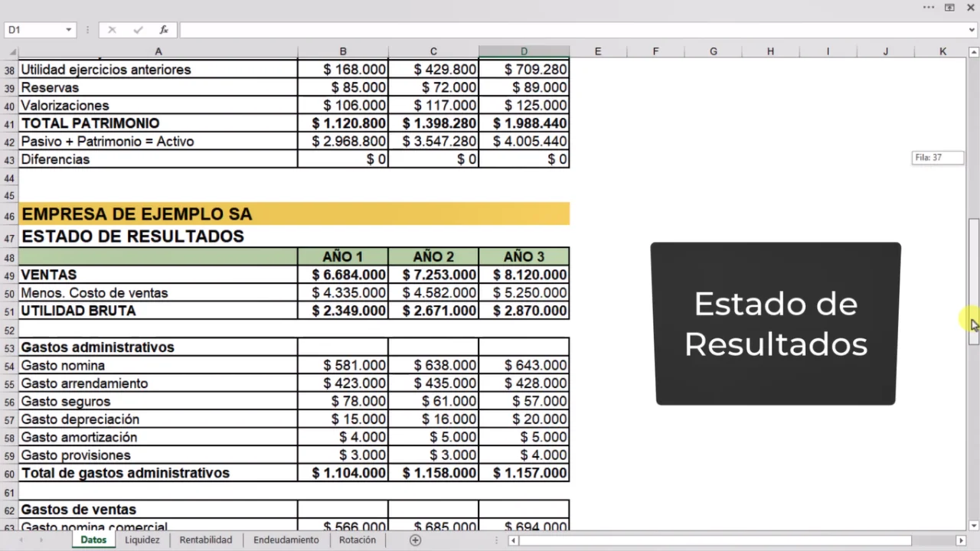This screenshot has height=551, width=980.
Task: Select column D header
Action: [524, 51]
